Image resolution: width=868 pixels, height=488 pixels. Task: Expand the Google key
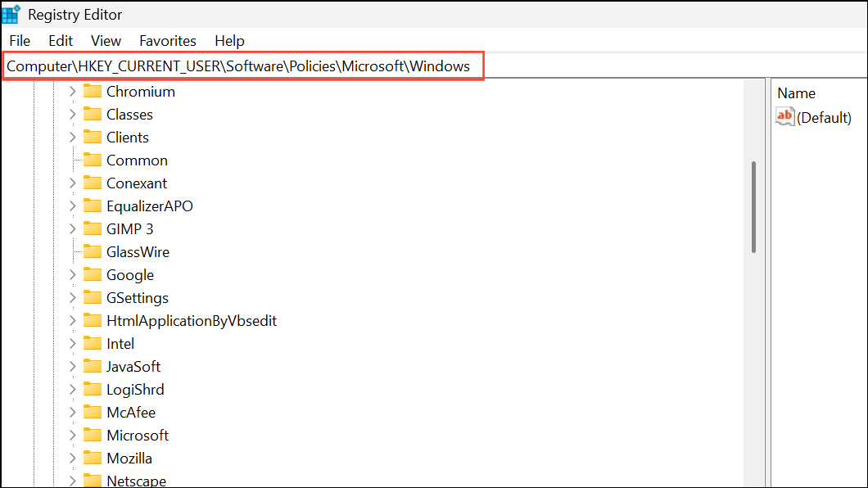tap(73, 275)
